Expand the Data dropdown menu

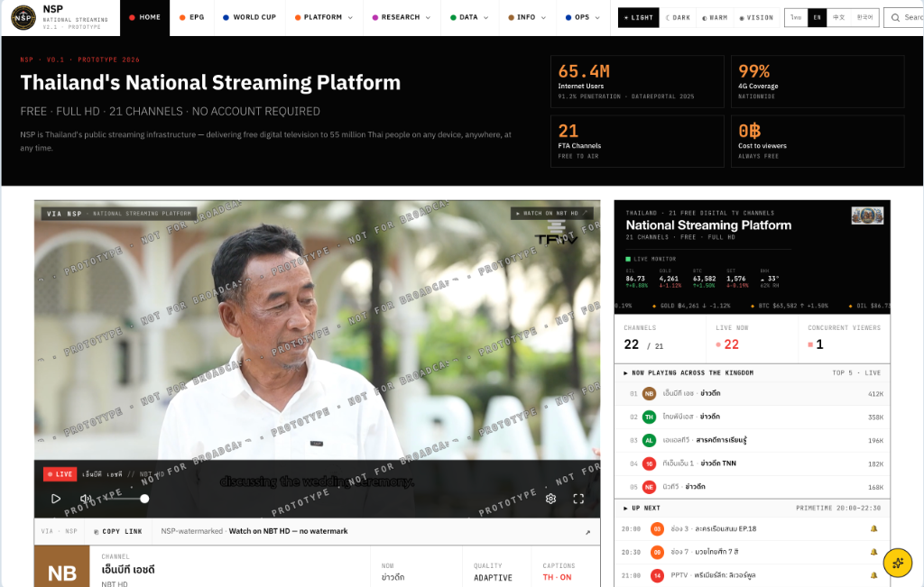click(469, 18)
